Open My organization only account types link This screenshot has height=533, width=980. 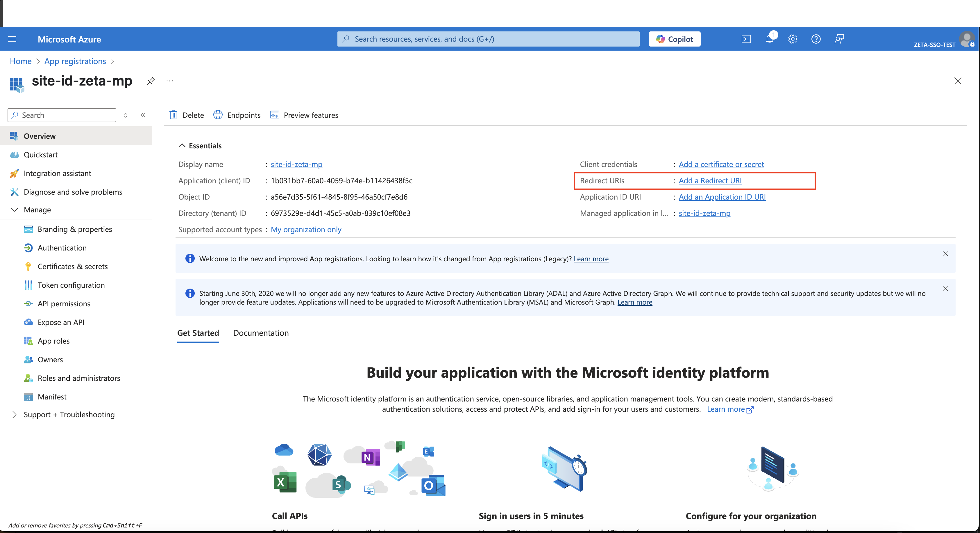305,229
